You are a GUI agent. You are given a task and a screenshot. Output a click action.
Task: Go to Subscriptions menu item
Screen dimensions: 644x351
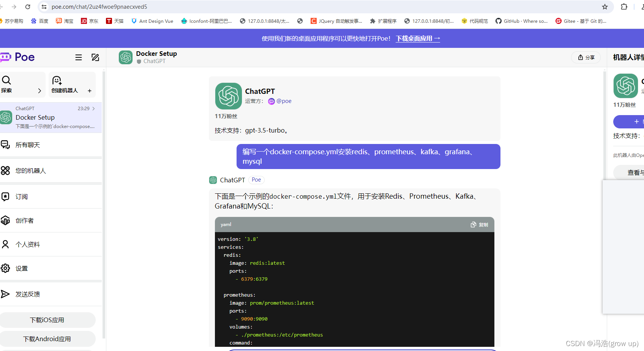click(51, 196)
